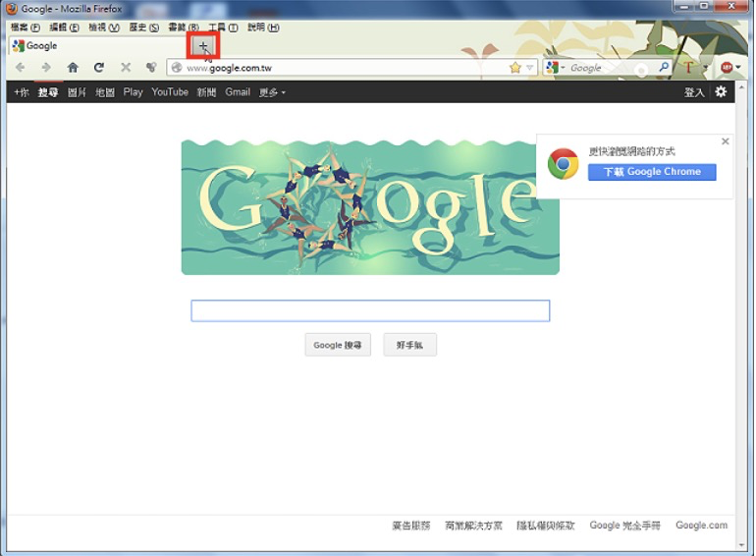This screenshot has width=756, height=556.
Task: Open YouTube link in black bar
Action: (170, 92)
